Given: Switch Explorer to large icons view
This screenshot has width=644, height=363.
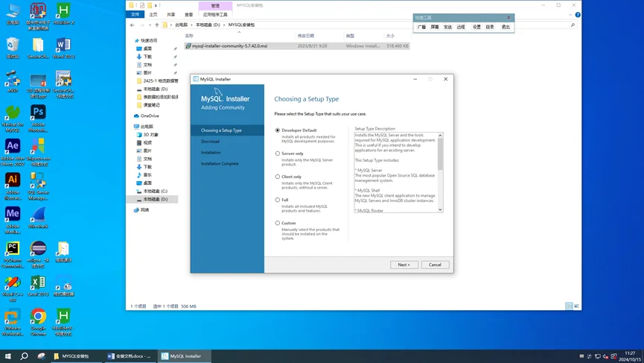Looking at the screenshot, I should (577, 306).
